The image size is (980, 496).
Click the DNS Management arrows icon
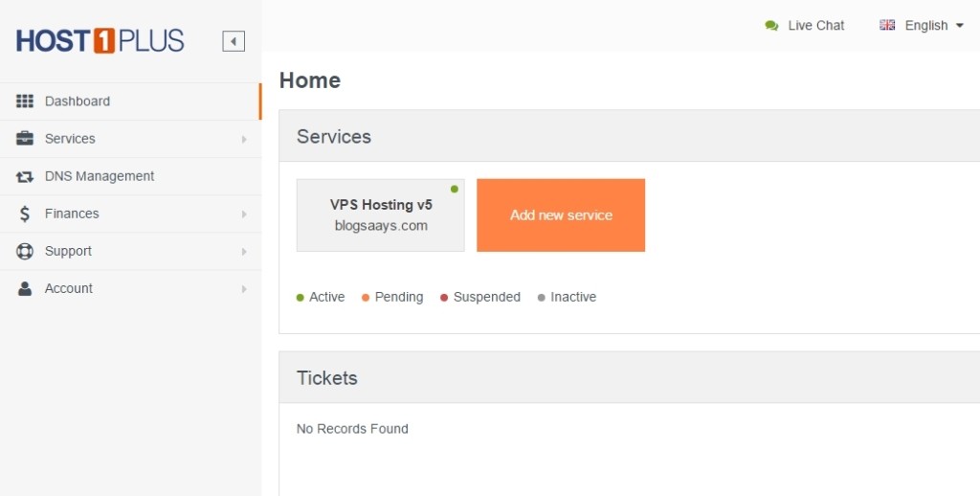pyautogui.click(x=24, y=176)
